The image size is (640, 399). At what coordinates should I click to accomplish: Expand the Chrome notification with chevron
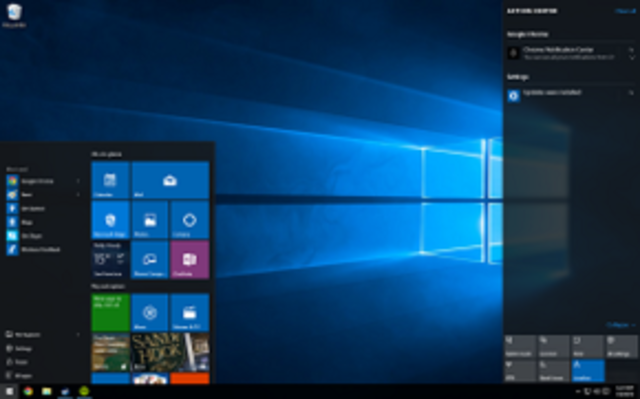click(x=632, y=58)
